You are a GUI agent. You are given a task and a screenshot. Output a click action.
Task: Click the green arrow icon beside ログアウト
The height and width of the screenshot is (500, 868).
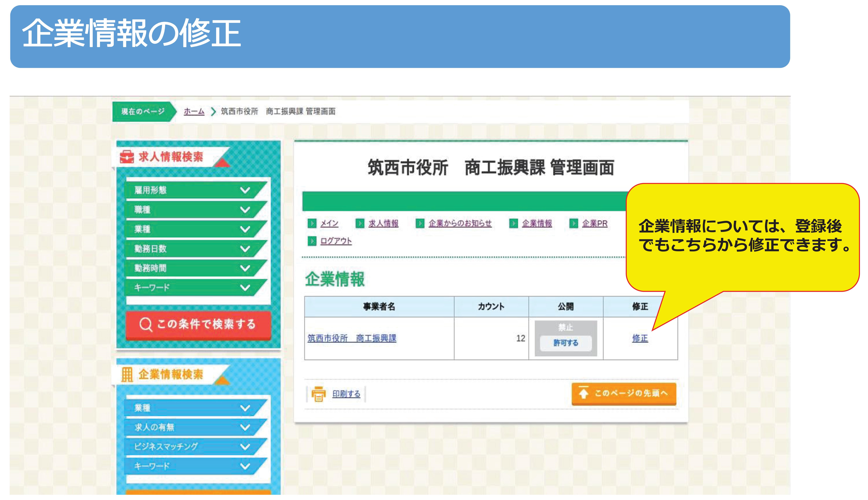click(x=312, y=241)
